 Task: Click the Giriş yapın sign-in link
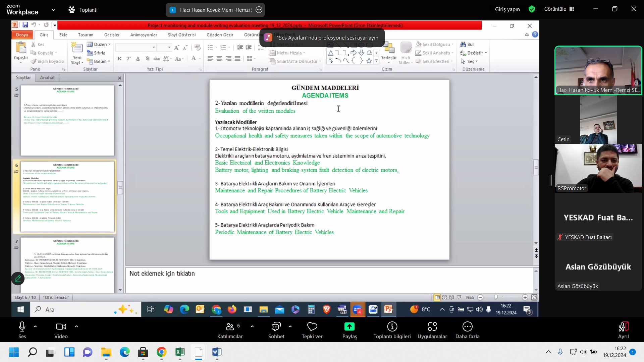point(507,9)
